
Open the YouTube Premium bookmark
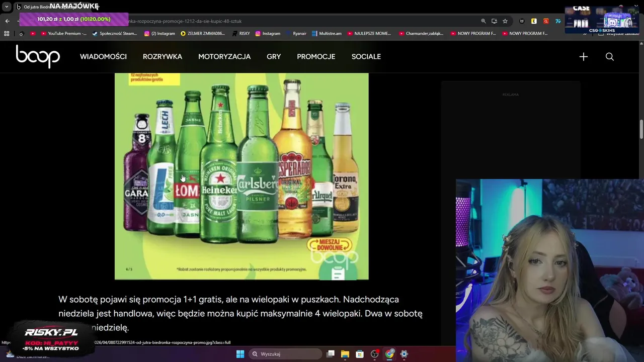point(64,34)
